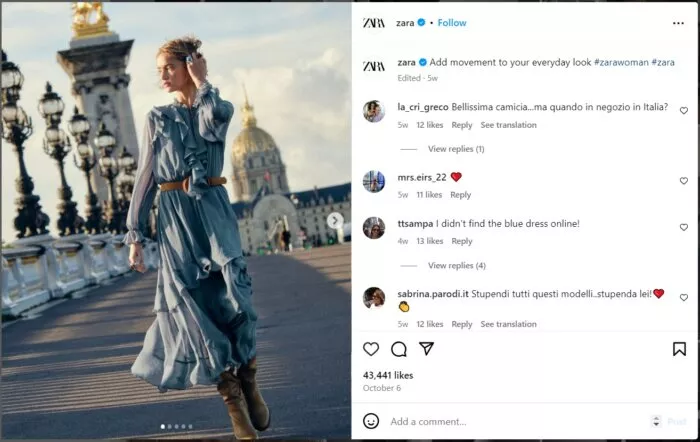Image resolution: width=700 pixels, height=442 pixels.
Task: Expand View replies (4) under ttsampa
Action: coord(456,266)
